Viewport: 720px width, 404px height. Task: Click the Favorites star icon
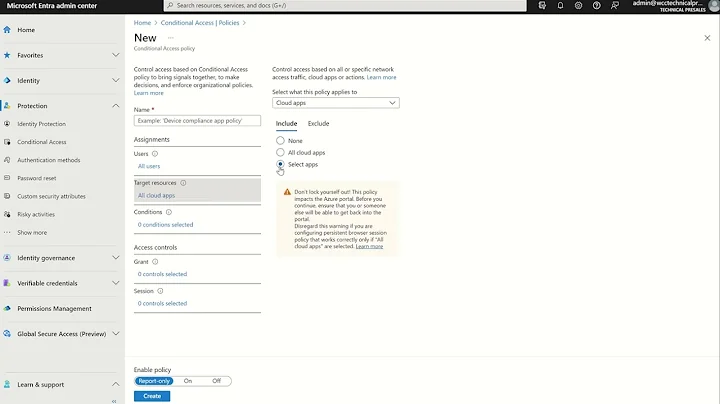[x=7, y=55]
